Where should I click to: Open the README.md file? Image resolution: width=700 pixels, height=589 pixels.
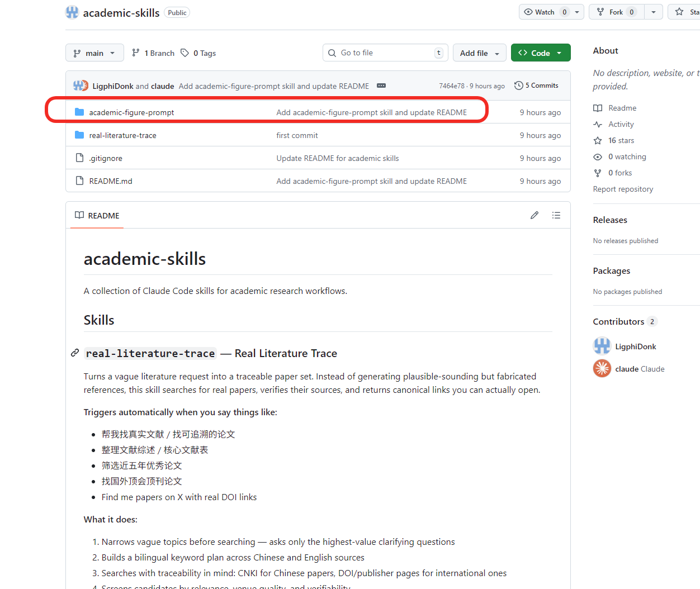[111, 181]
